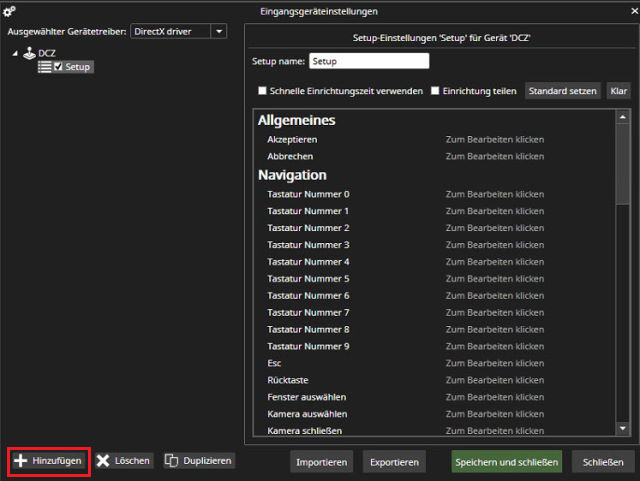Image resolution: width=640 pixels, height=481 pixels.
Task: Click the Hinzufügen button label
Action: point(57,461)
